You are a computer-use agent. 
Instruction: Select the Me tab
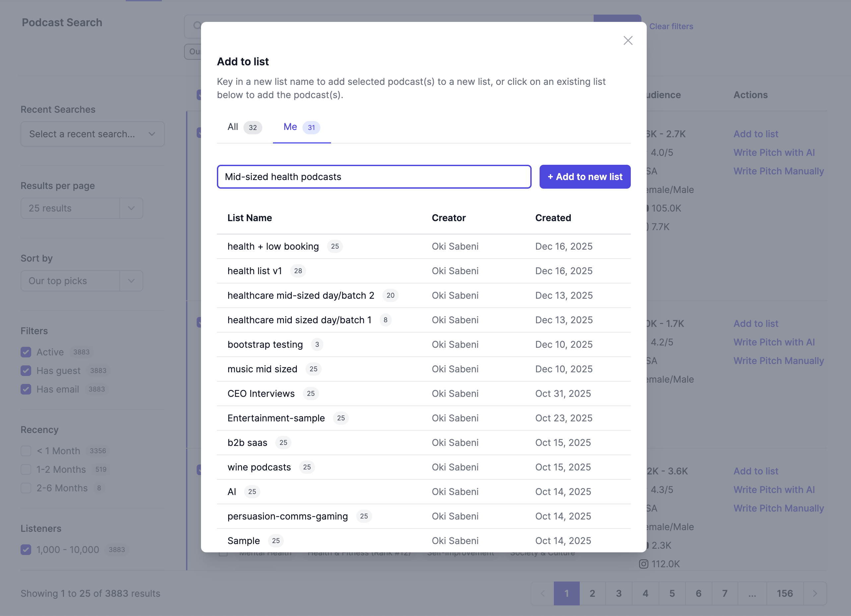coord(301,127)
